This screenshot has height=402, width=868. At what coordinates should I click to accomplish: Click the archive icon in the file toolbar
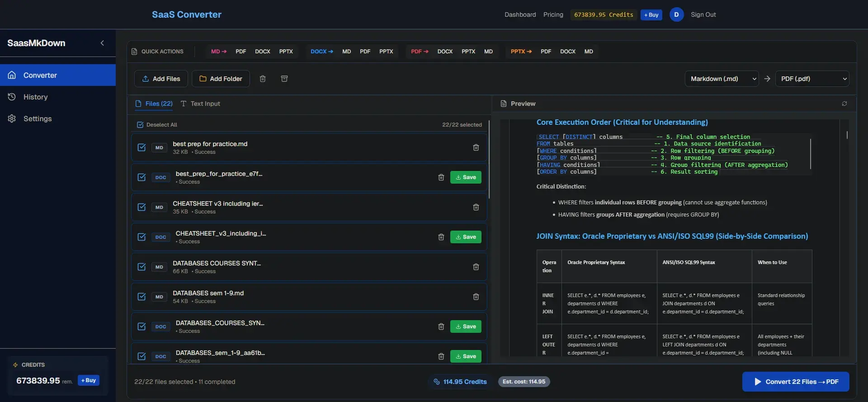pyautogui.click(x=284, y=79)
